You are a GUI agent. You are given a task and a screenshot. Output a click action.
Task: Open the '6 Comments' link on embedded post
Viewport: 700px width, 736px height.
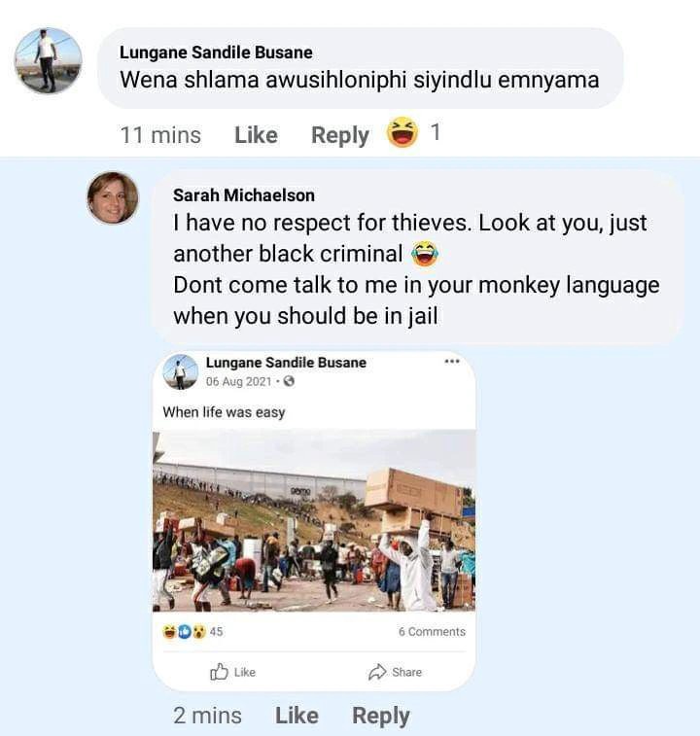[x=432, y=632]
